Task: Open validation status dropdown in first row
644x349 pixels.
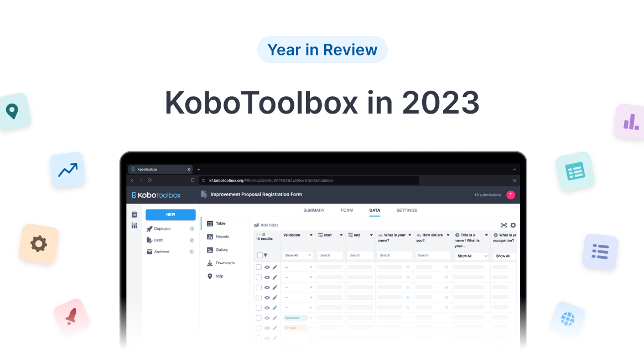Action: (x=310, y=268)
